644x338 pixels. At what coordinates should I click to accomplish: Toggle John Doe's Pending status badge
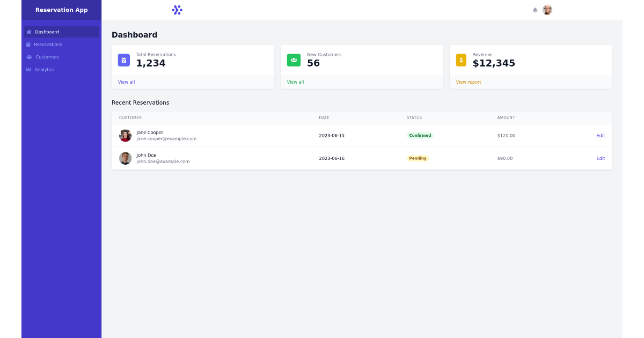[418, 158]
